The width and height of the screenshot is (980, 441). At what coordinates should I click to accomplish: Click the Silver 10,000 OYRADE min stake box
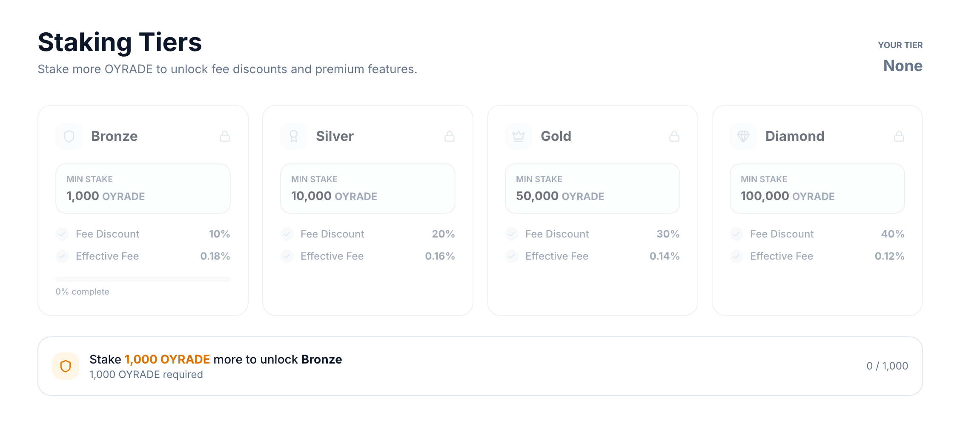click(368, 189)
